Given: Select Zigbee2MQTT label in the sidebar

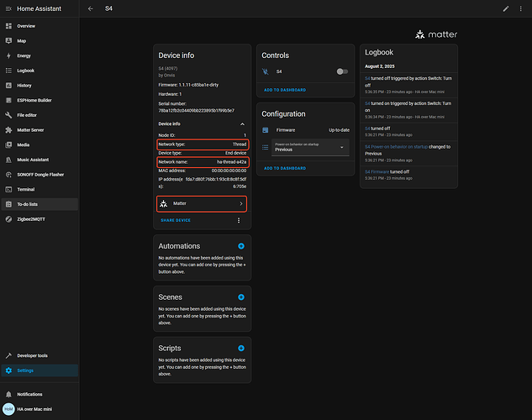Looking at the screenshot, I should pyautogui.click(x=31, y=219).
